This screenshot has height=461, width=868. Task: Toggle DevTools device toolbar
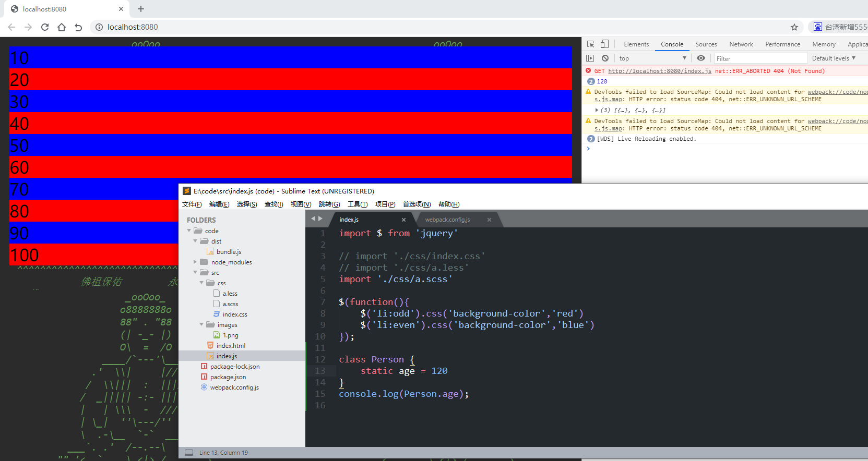pyautogui.click(x=604, y=44)
